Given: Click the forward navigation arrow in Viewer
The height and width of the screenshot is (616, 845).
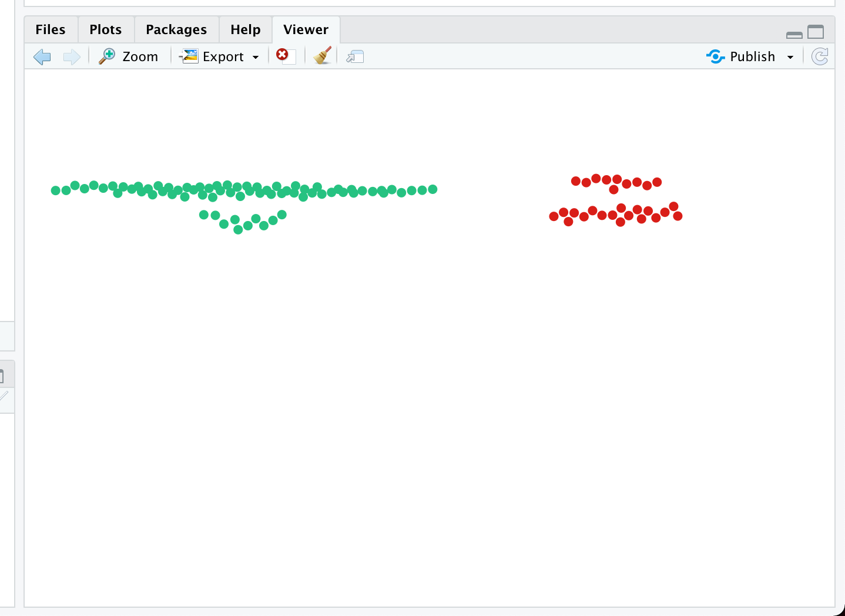Looking at the screenshot, I should [71, 56].
